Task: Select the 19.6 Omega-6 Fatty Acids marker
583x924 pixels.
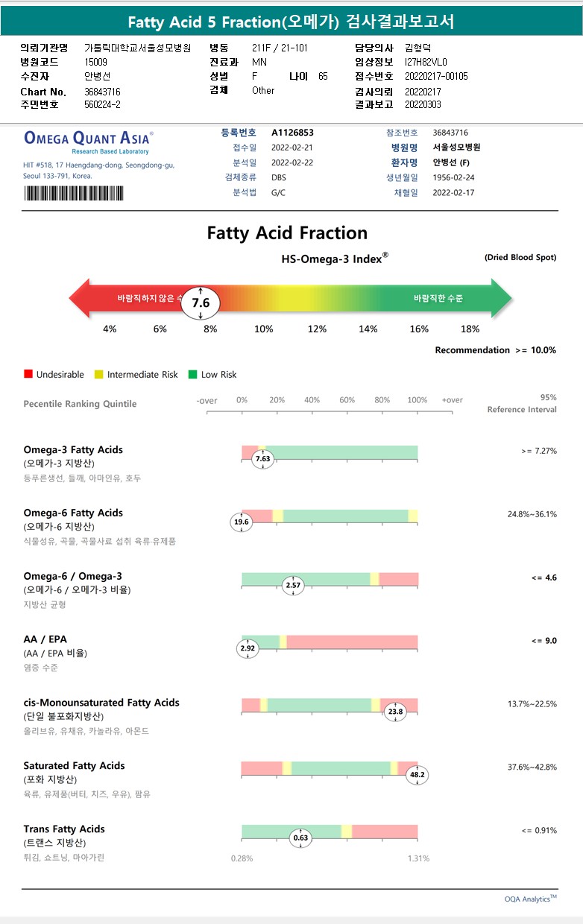Action: point(242,522)
